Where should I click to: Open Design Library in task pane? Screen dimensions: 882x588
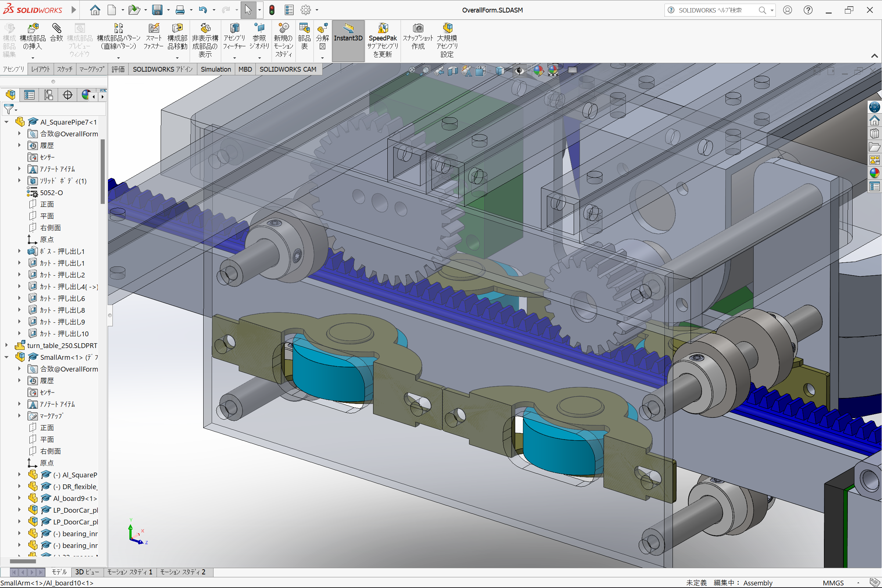(x=874, y=133)
